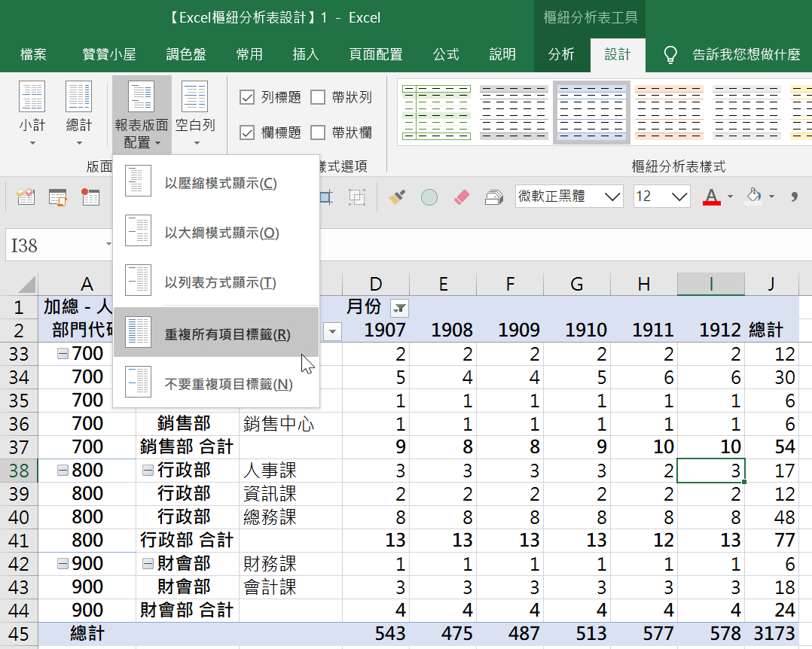
Task: Open the 總計 (Grand Totals) layout menu
Action: click(x=78, y=113)
